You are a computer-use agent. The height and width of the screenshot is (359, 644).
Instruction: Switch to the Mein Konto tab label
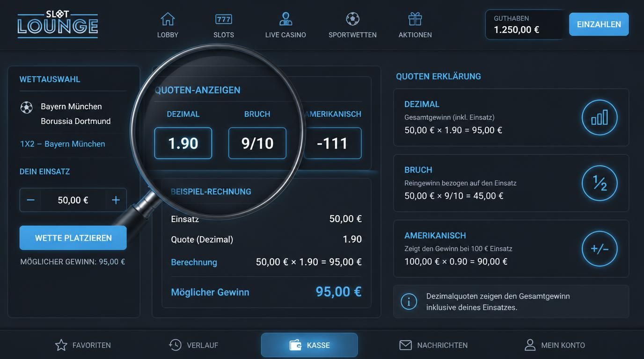[x=563, y=345]
